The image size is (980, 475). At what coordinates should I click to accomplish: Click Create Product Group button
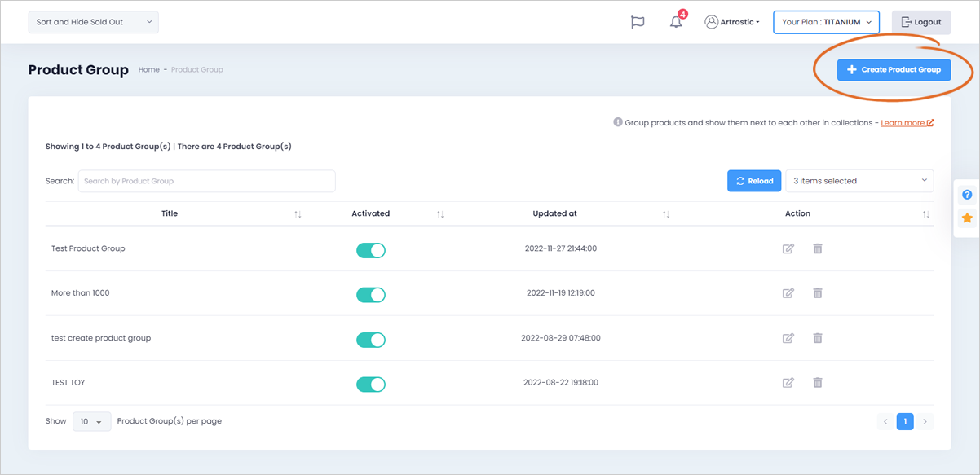(894, 69)
